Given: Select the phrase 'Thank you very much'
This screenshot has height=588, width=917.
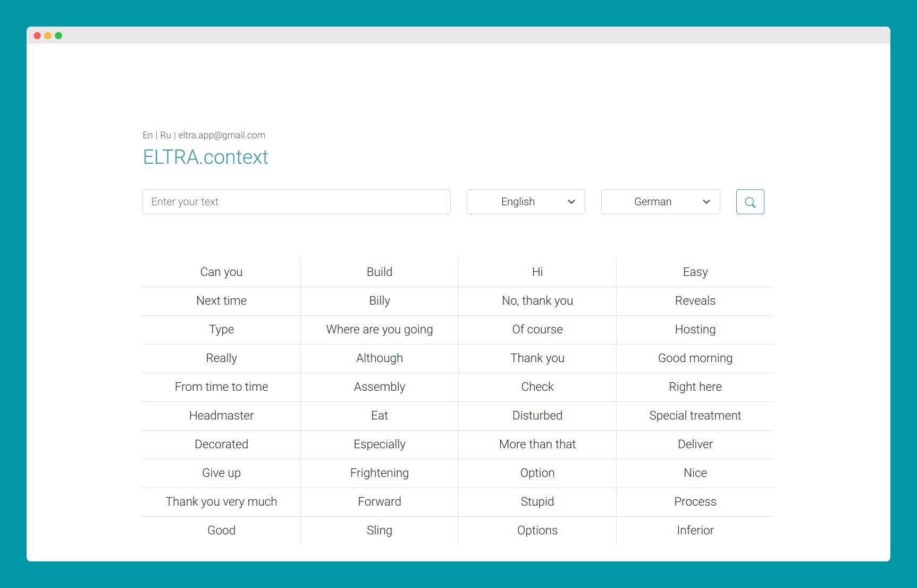Looking at the screenshot, I should pyautogui.click(x=221, y=501).
